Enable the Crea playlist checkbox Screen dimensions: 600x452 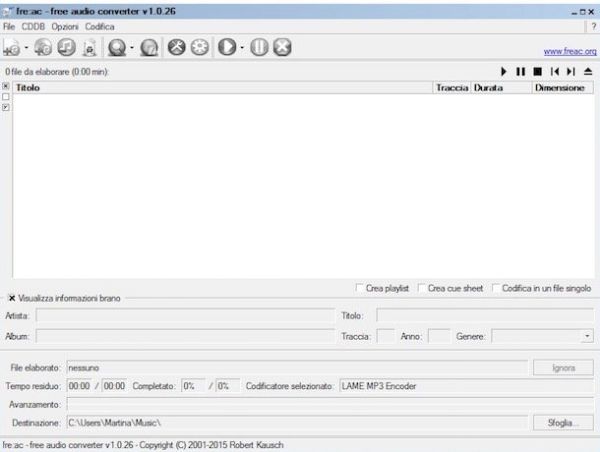tap(361, 288)
